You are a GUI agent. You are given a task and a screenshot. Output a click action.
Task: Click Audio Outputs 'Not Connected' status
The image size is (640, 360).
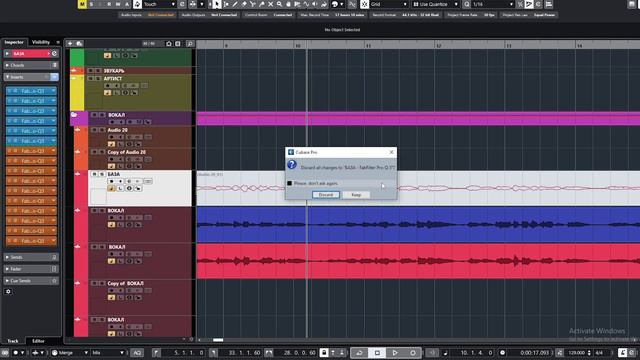(224, 15)
